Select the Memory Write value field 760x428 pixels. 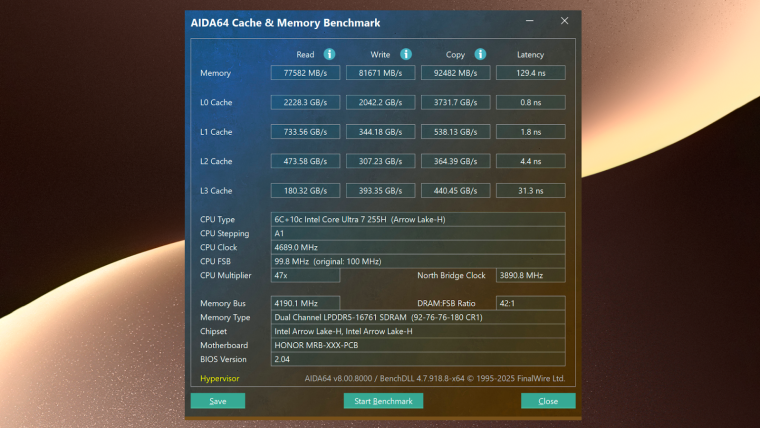coord(380,73)
